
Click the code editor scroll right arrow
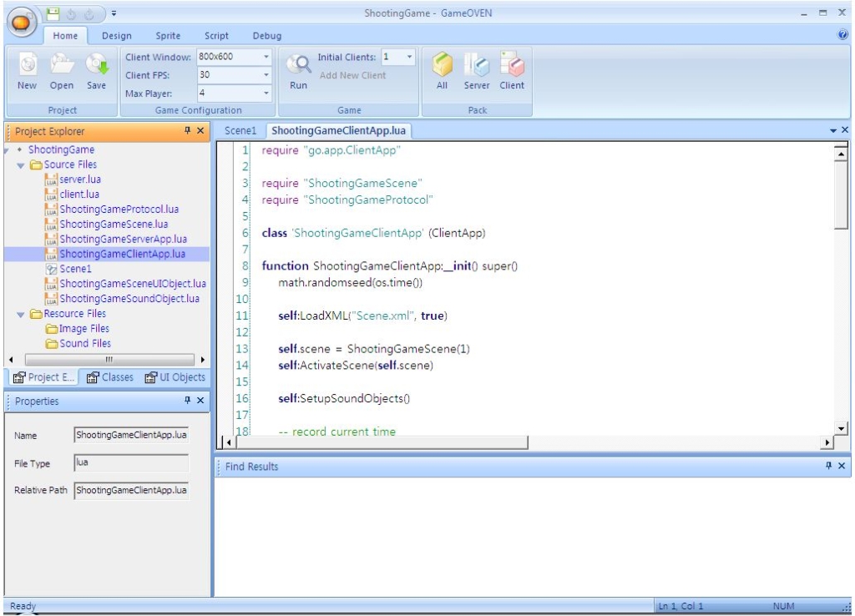click(x=827, y=442)
